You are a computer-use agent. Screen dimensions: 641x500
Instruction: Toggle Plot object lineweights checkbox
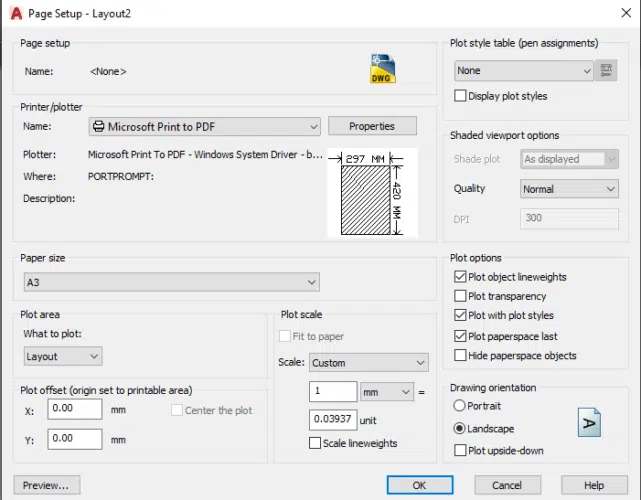(x=460, y=277)
